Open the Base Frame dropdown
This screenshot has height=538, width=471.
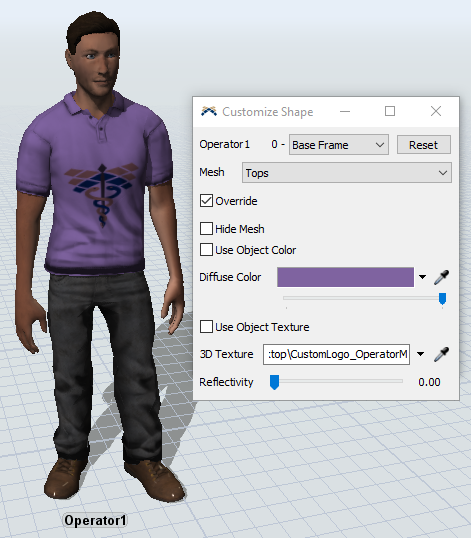pos(339,145)
